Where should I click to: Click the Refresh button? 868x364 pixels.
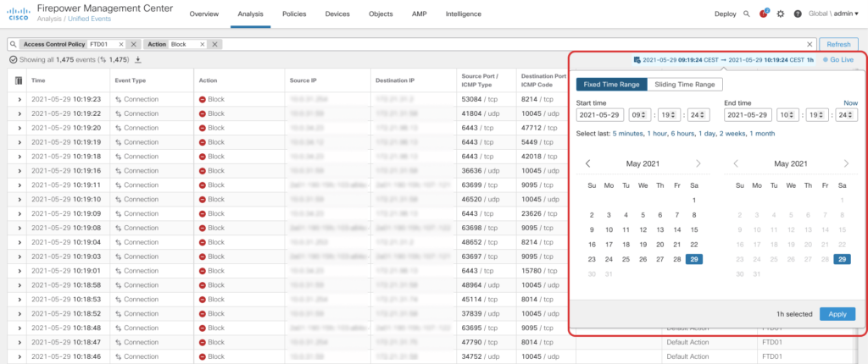point(838,44)
